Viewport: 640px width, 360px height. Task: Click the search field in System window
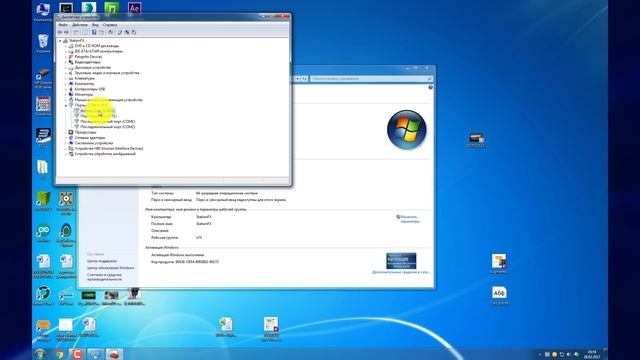point(371,78)
